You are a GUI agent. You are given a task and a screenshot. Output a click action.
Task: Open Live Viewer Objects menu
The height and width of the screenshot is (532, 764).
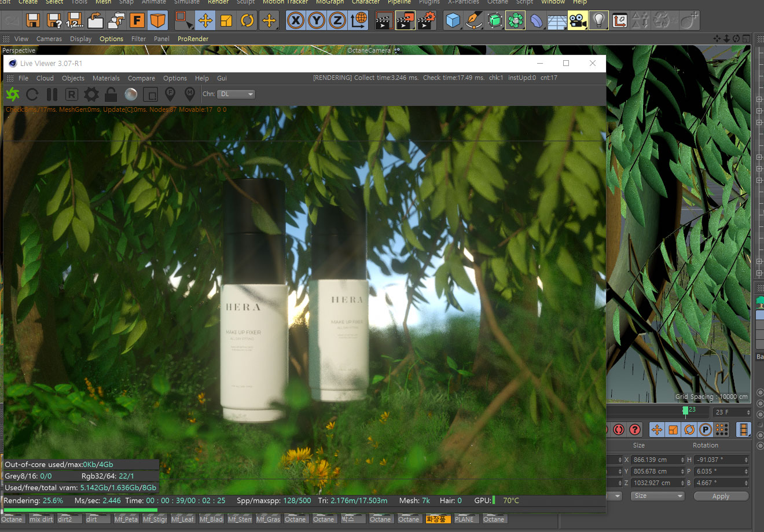[73, 78]
